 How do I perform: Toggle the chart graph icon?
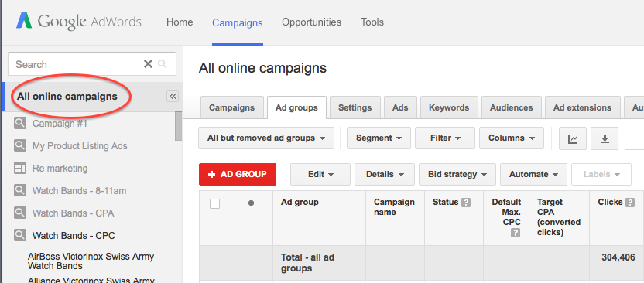tap(573, 138)
